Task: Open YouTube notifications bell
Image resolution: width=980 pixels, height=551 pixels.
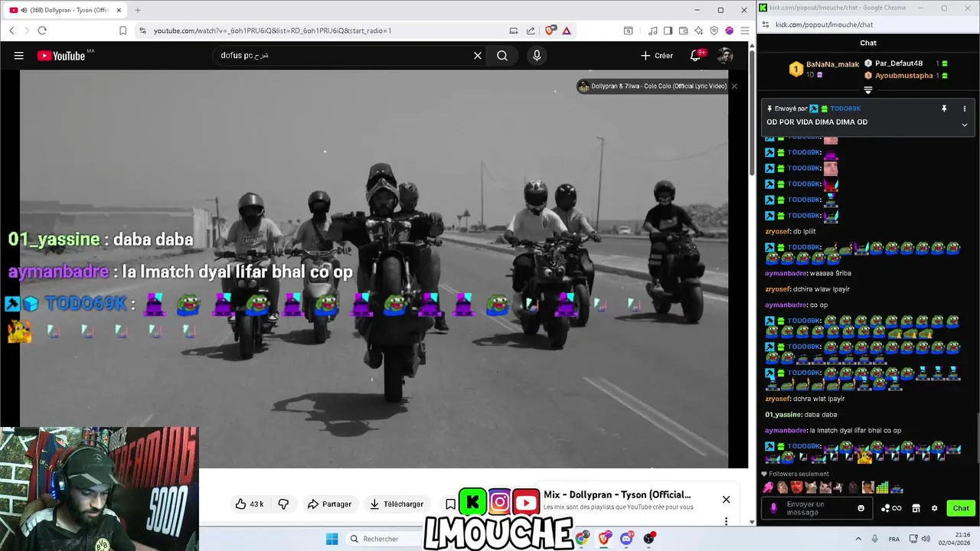Action: [x=695, y=56]
